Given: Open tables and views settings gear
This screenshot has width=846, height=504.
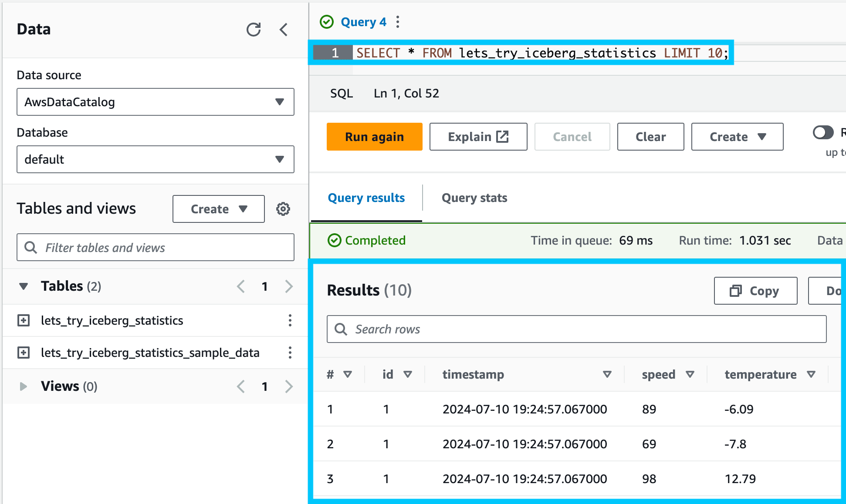Looking at the screenshot, I should point(283,209).
